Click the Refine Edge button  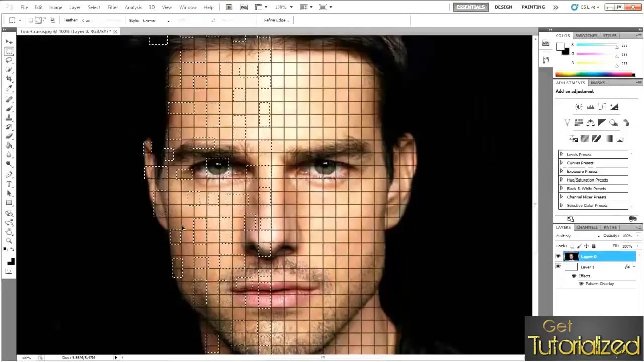click(x=276, y=20)
